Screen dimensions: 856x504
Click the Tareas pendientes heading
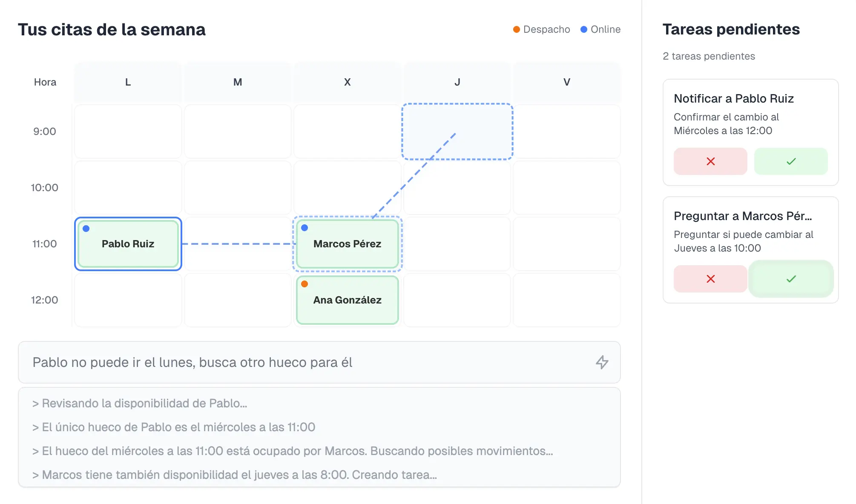[731, 29]
